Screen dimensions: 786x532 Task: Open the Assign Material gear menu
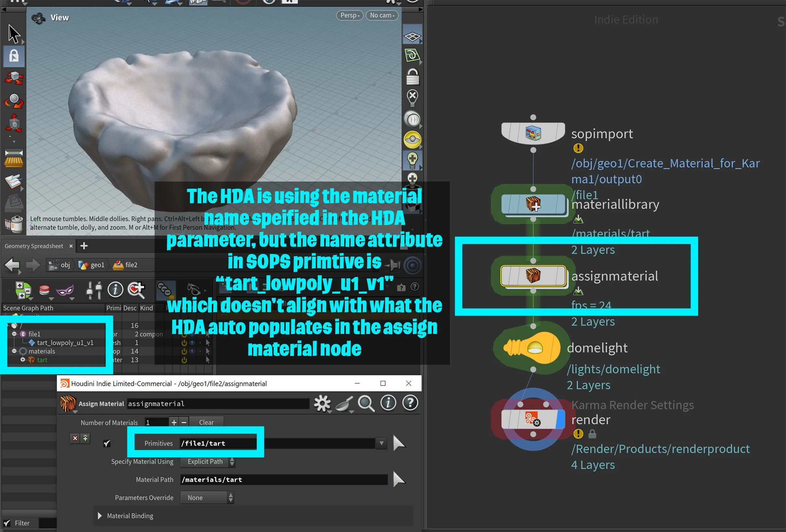pos(322,403)
